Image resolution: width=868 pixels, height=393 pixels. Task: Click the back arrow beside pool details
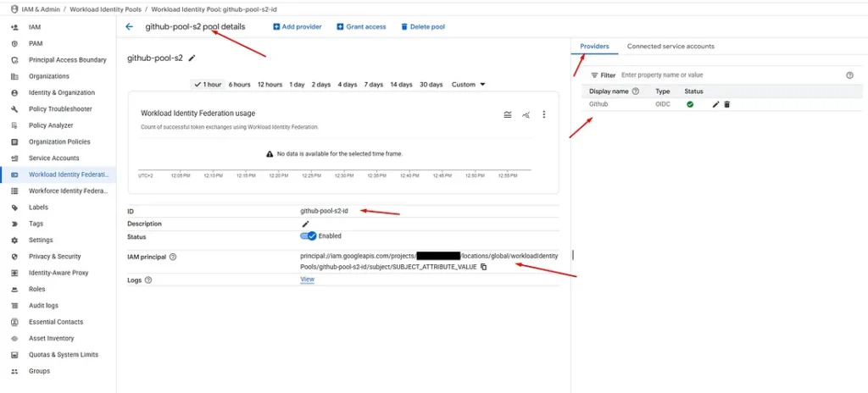(130, 26)
